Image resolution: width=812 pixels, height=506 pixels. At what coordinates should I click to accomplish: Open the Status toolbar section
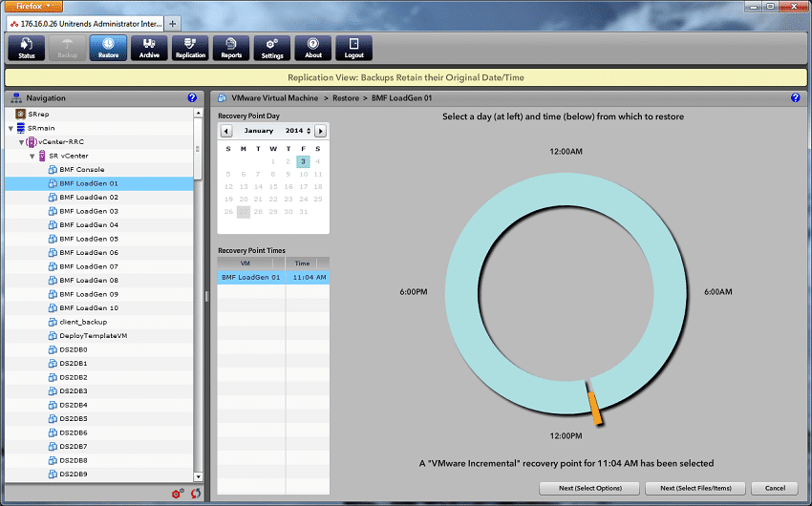(27, 48)
